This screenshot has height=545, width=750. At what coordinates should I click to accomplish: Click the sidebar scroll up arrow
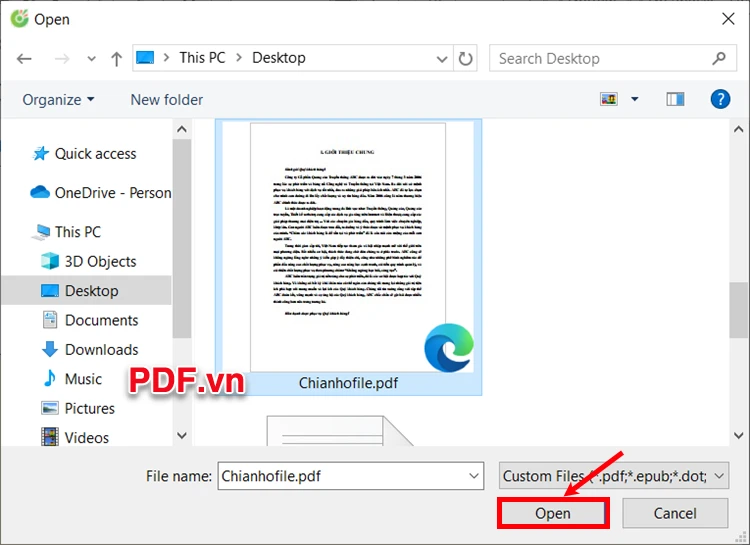click(x=182, y=129)
